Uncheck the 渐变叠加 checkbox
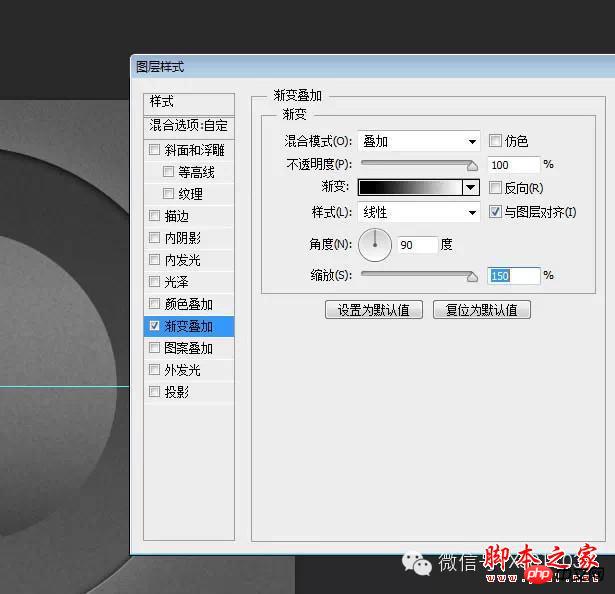 coord(155,326)
